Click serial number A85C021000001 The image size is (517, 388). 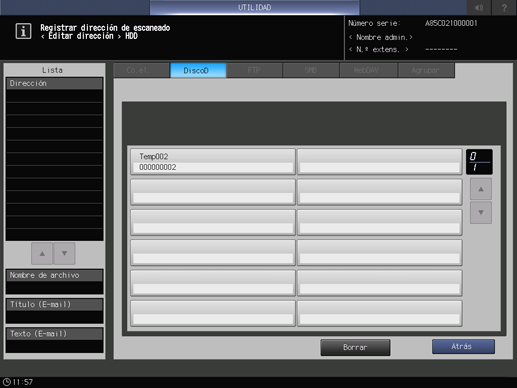pyautogui.click(x=451, y=23)
